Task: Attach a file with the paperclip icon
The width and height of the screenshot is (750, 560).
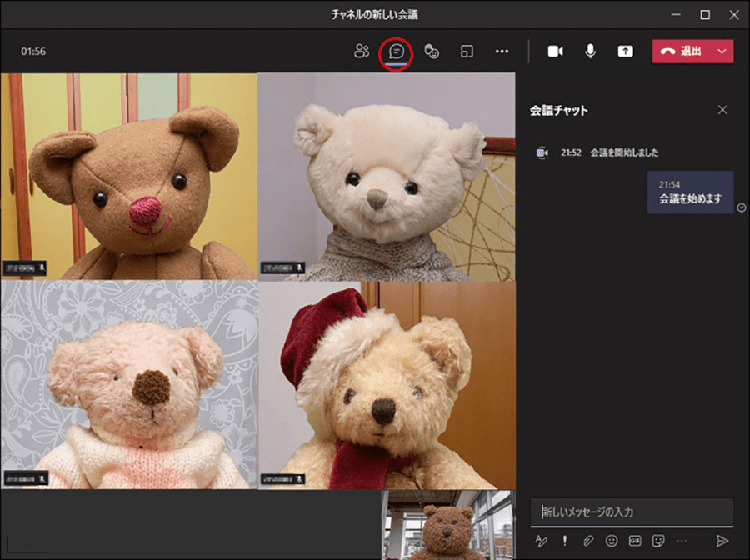Action: pos(588,541)
